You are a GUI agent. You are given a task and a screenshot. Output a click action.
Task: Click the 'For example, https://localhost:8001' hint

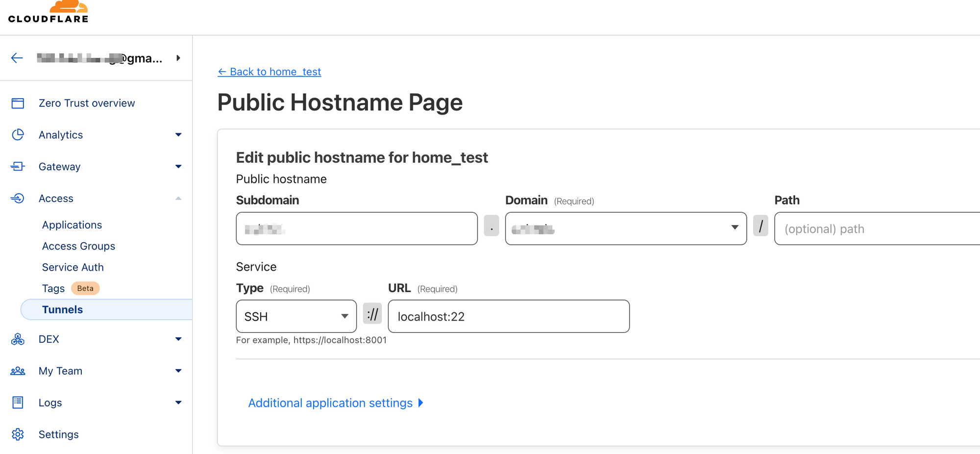tap(311, 340)
